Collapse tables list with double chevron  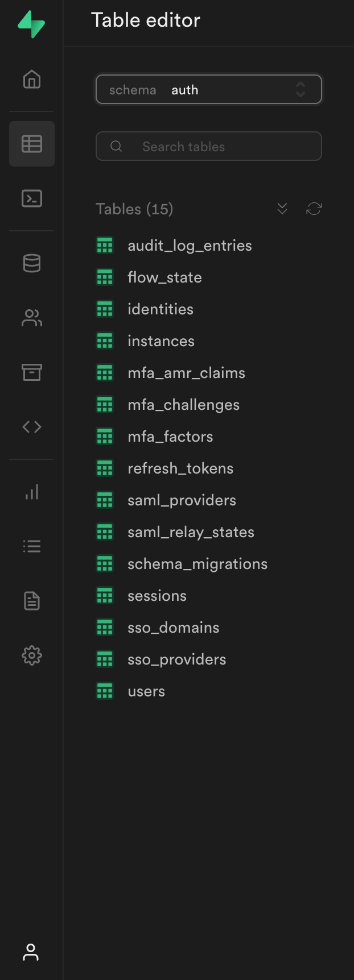pos(282,209)
